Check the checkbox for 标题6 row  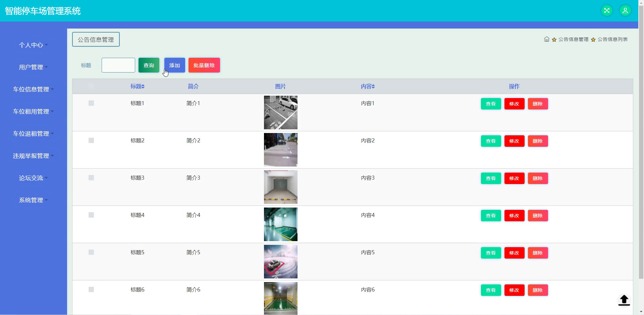(x=91, y=289)
